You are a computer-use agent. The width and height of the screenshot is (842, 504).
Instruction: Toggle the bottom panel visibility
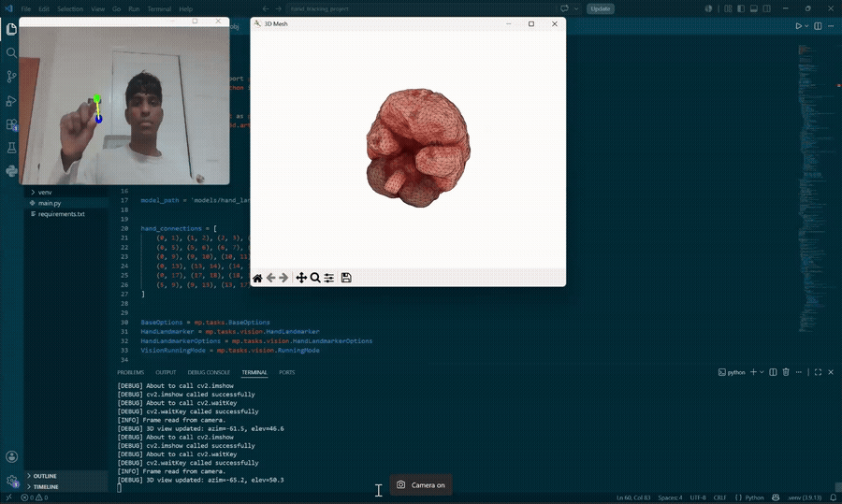tap(754, 8)
